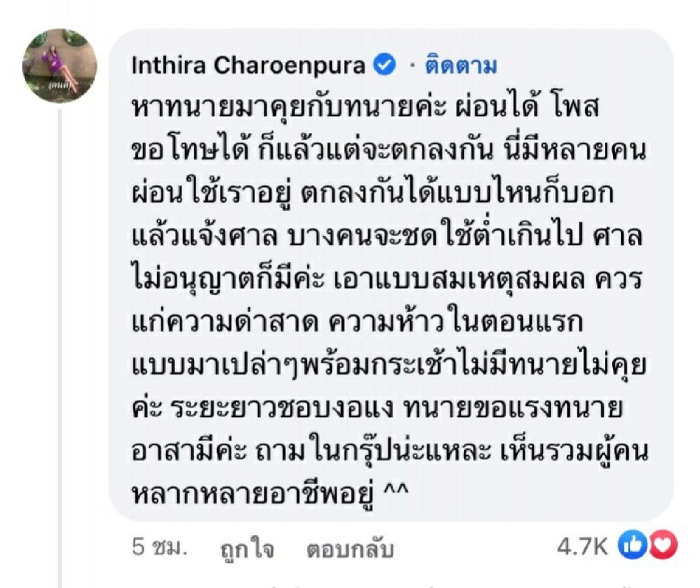Click the blue verified badge icon
Image resolution: width=700 pixels, height=588 pixels.
[x=384, y=65]
